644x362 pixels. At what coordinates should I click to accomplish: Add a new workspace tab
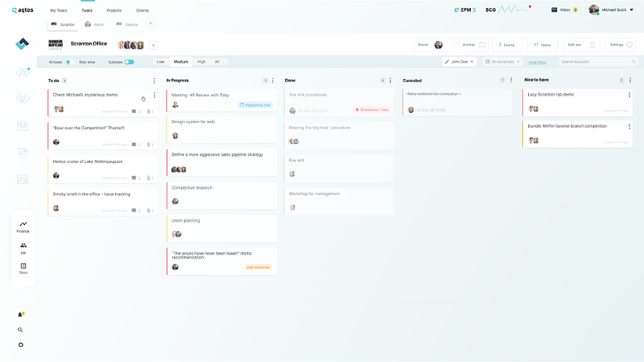151,23
